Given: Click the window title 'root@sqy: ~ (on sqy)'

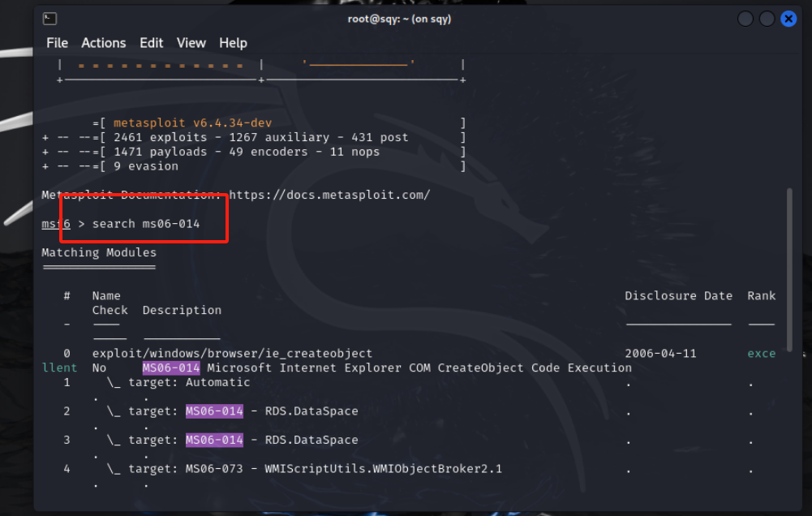Looking at the screenshot, I should coord(399,19).
